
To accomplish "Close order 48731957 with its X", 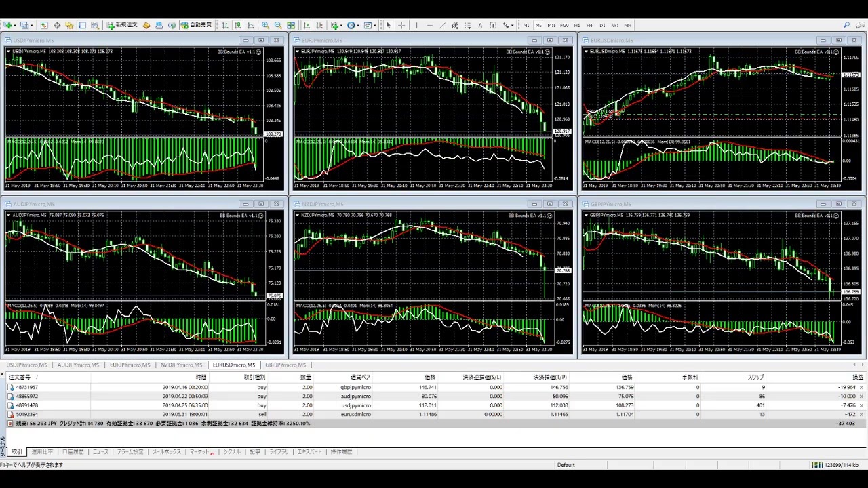I will coord(862,387).
